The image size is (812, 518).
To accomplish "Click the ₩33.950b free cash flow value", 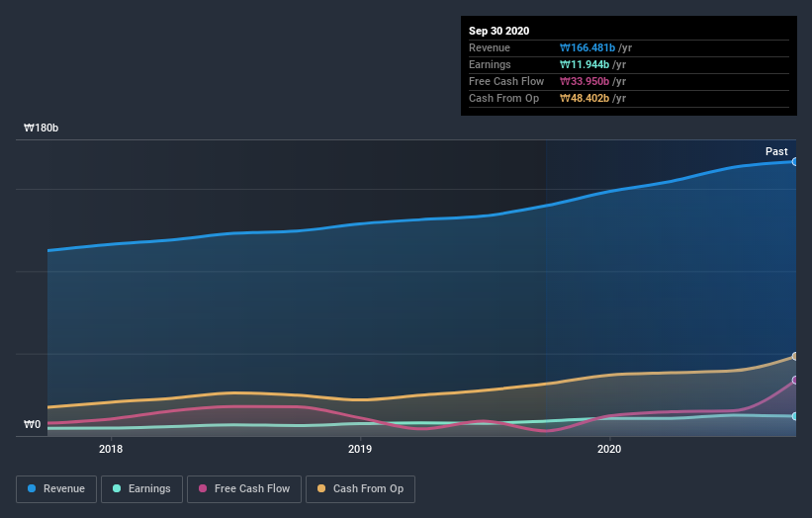I will click(x=585, y=81).
